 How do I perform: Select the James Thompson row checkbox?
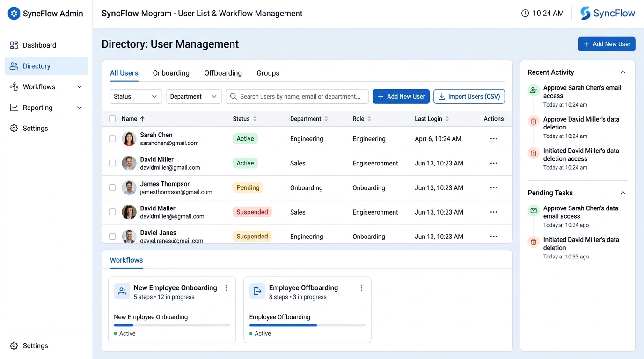[x=112, y=187]
